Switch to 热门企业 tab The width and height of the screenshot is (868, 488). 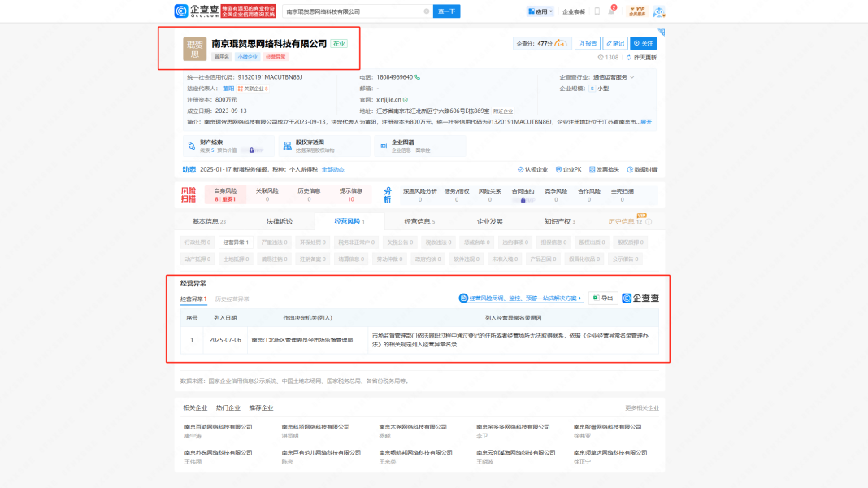click(228, 408)
